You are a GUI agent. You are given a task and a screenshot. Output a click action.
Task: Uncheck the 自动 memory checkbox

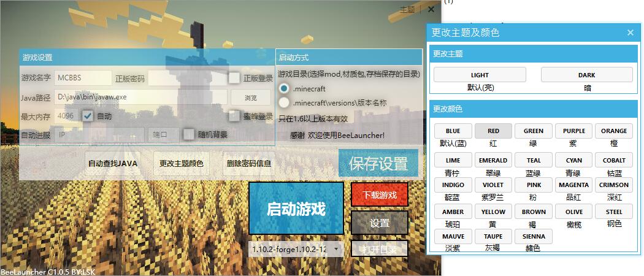88,117
